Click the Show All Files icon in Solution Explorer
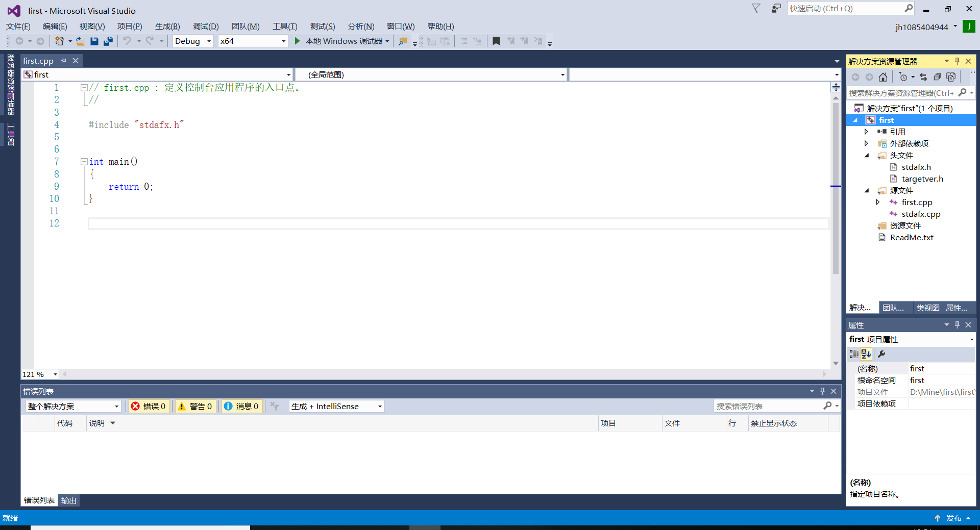 click(x=951, y=77)
